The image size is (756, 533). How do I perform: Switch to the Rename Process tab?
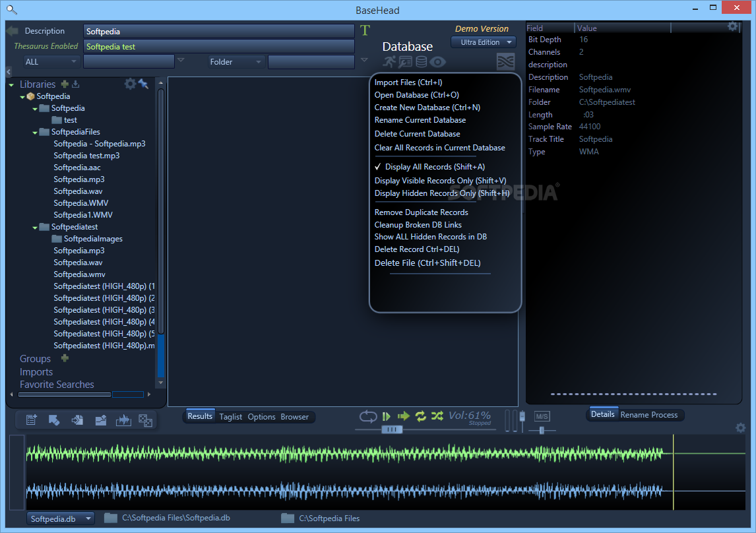tap(649, 415)
